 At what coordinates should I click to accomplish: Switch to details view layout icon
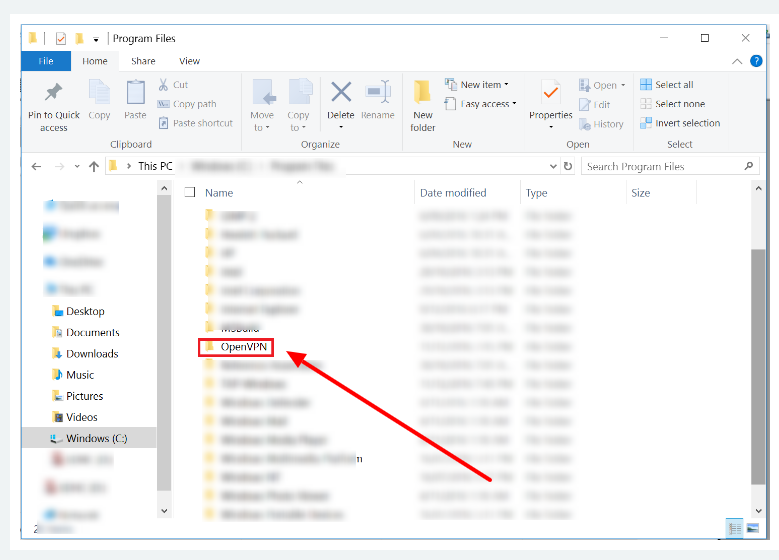pos(735,528)
